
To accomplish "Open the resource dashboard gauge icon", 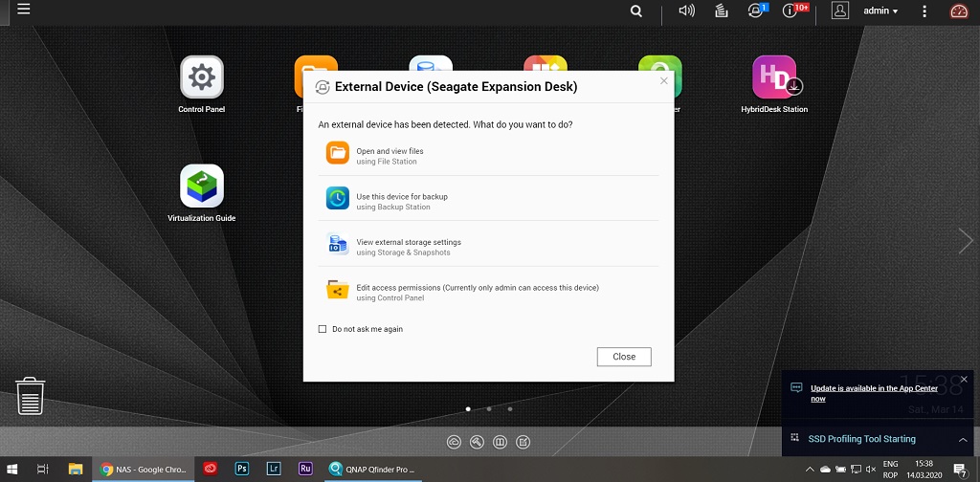I will (958, 11).
